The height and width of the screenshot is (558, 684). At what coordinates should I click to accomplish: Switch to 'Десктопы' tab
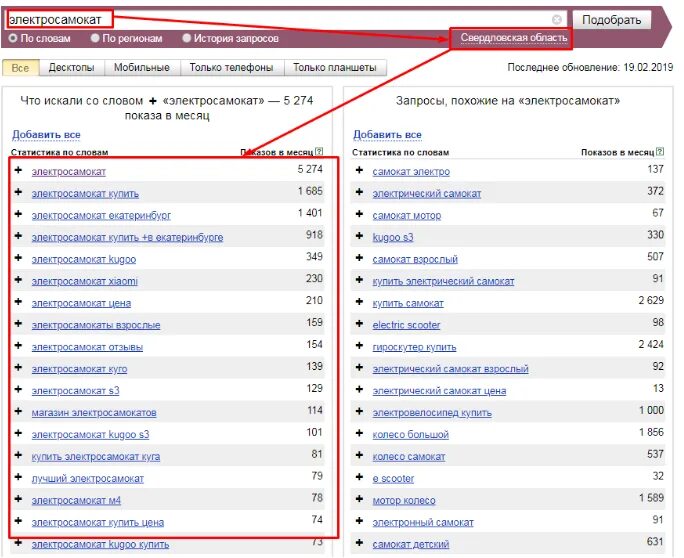pos(72,68)
